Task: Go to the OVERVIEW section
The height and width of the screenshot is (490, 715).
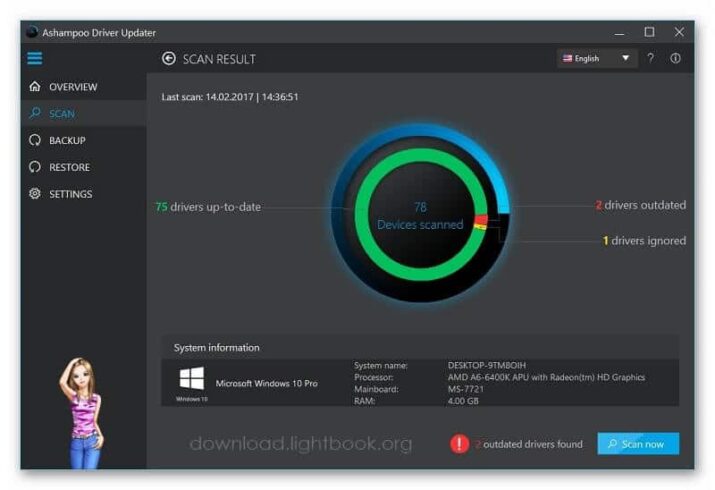Action: 83,87
